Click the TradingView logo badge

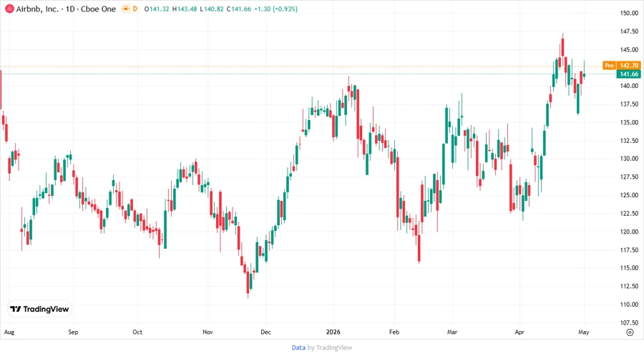40,310
